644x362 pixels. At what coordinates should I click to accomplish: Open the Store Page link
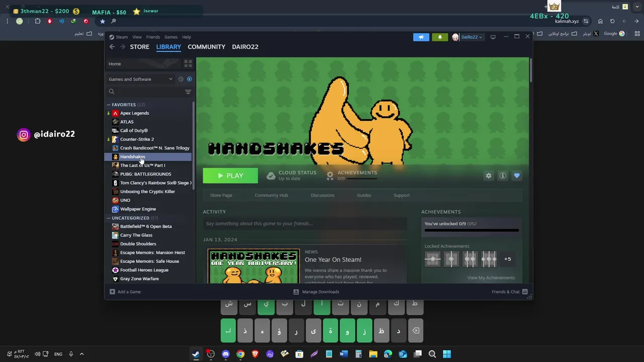point(221,195)
